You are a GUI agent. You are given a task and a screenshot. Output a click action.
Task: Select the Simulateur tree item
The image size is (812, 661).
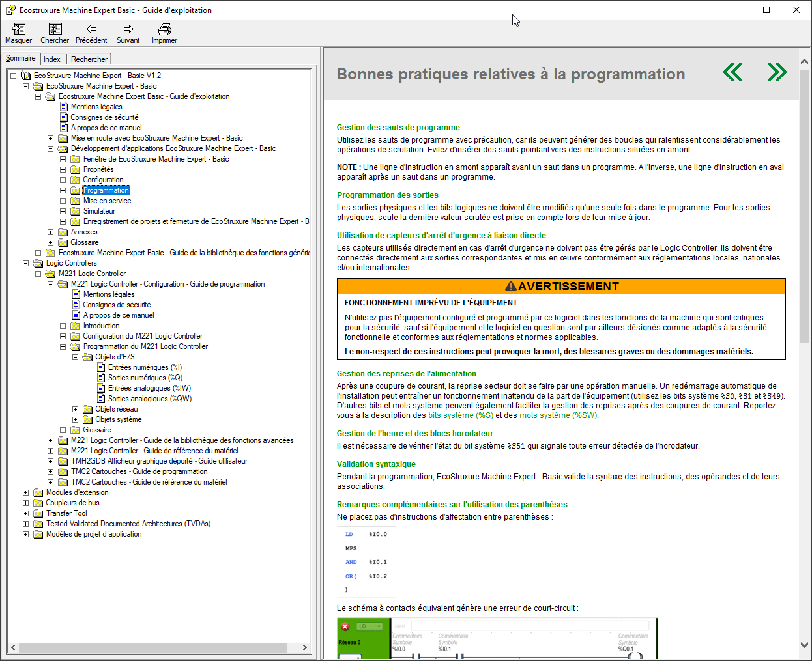(x=99, y=211)
